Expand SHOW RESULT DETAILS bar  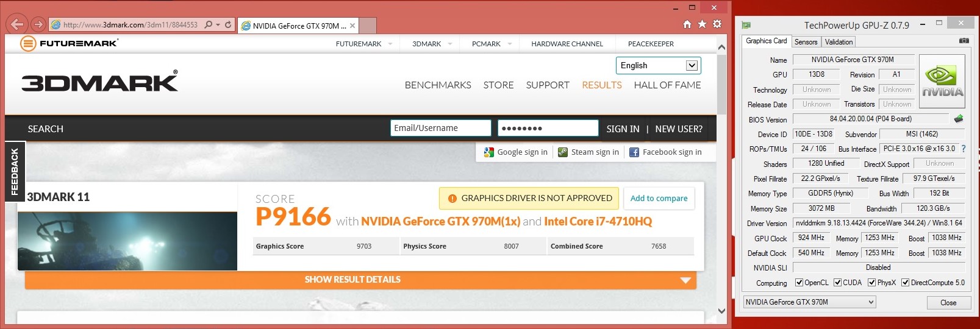point(360,280)
